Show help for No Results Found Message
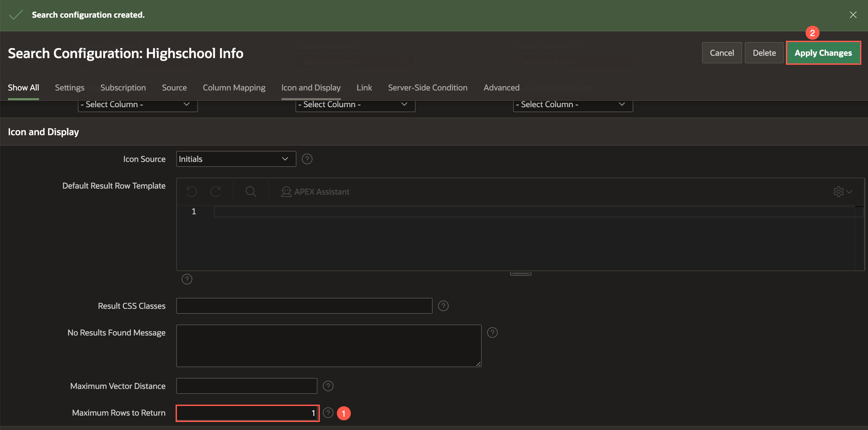This screenshot has width=868, height=430. pos(492,333)
